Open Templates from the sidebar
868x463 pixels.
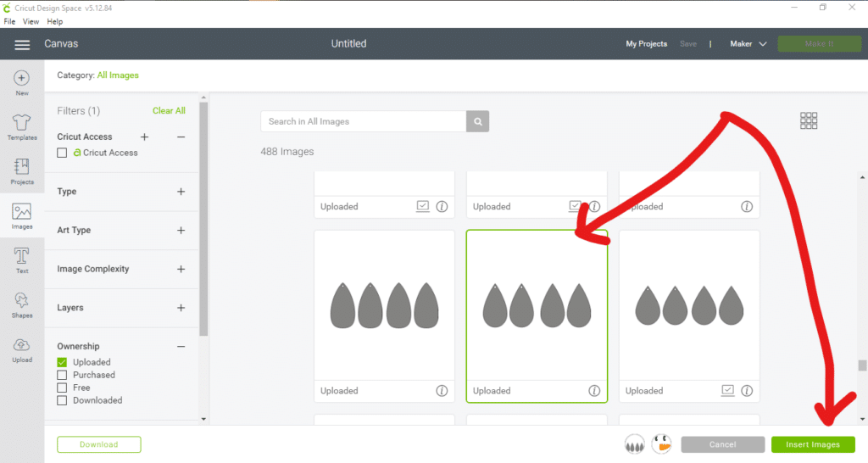(x=22, y=123)
